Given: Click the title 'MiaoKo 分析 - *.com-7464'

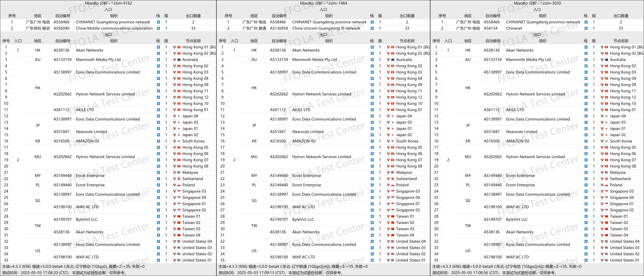Looking at the screenshot, I should click(x=324, y=3).
